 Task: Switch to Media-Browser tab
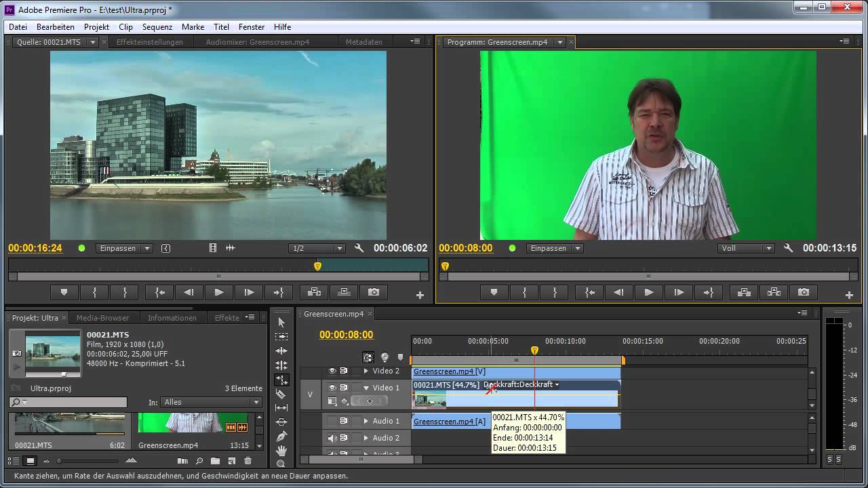(102, 318)
